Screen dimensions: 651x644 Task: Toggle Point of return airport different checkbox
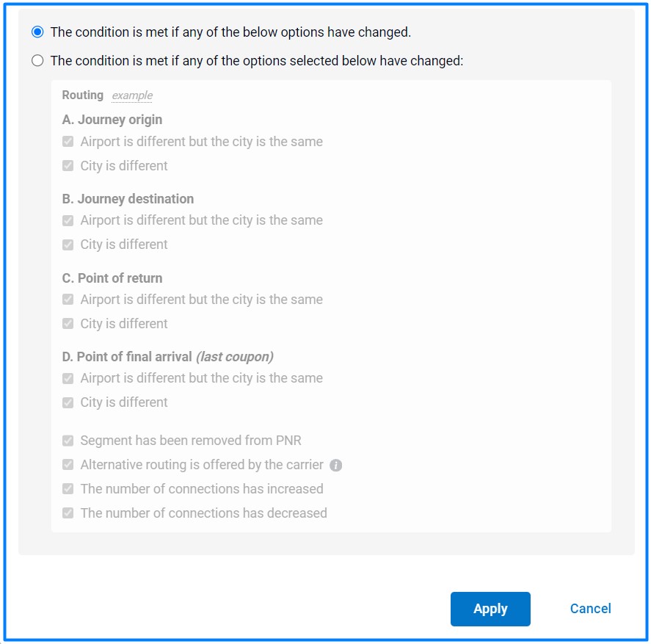pos(68,300)
